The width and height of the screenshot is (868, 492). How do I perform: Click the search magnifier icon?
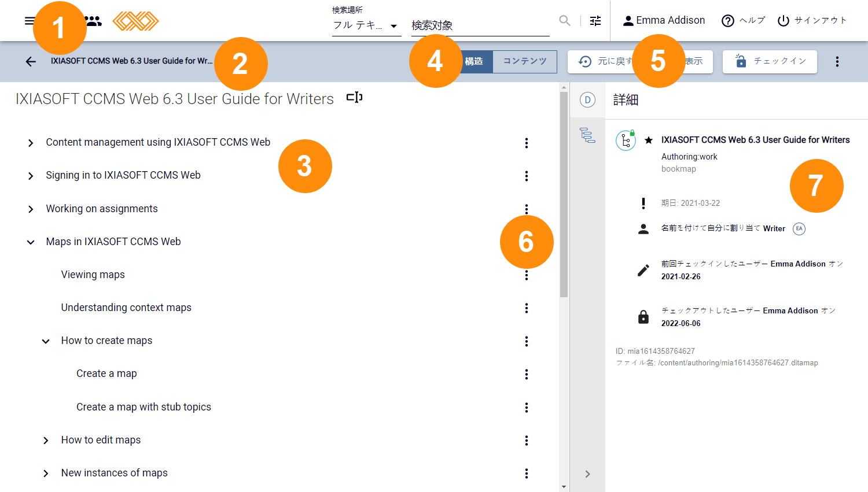(565, 21)
